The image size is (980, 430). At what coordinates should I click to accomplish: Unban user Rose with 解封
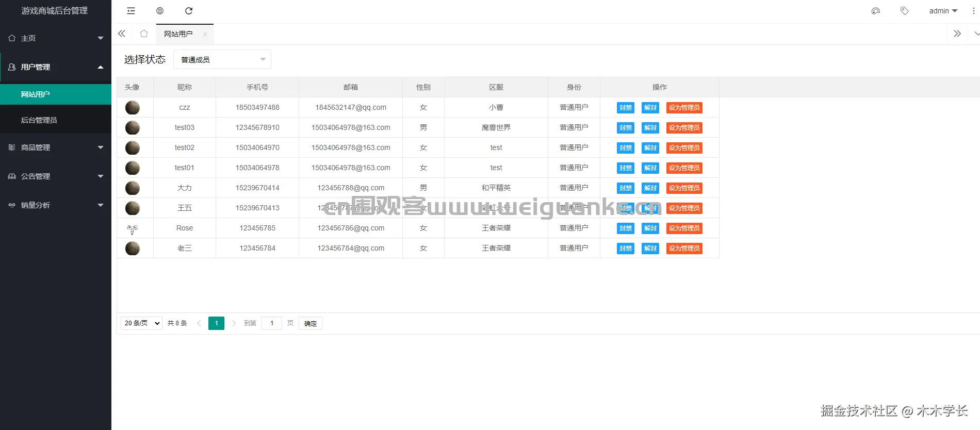(650, 228)
